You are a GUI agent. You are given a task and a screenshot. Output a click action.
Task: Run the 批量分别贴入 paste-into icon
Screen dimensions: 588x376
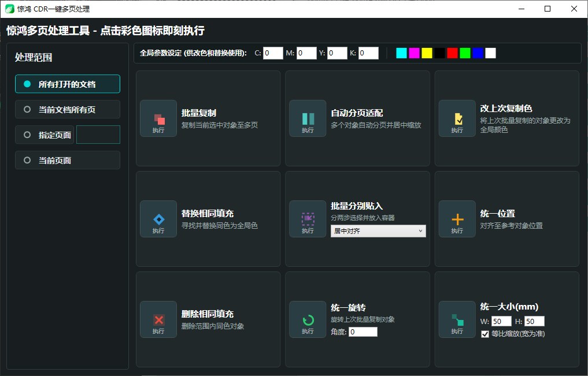pos(308,219)
